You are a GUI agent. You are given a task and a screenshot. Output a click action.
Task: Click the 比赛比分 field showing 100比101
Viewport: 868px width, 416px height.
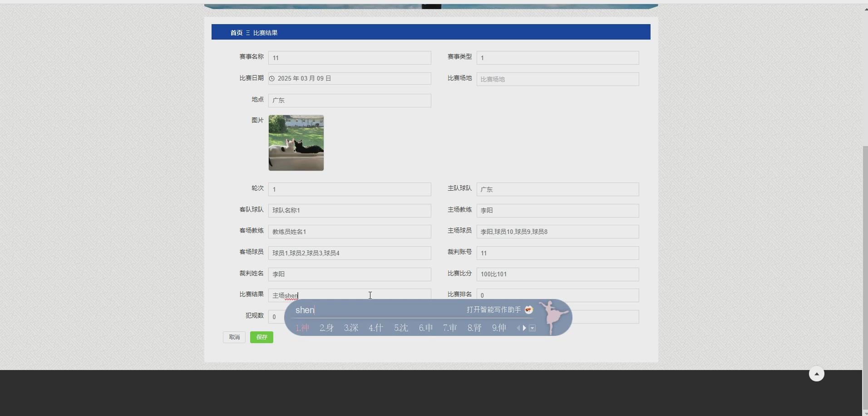pos(557,274)
